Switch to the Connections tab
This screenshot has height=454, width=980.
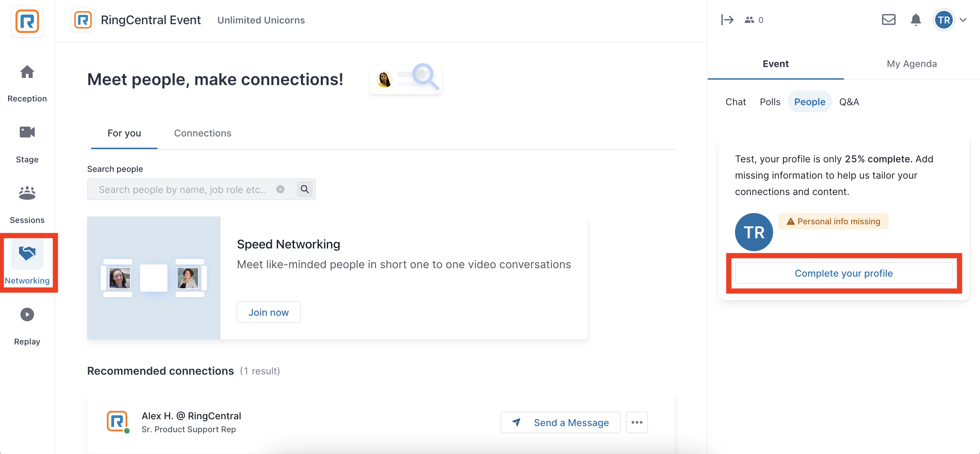point(202,133)
